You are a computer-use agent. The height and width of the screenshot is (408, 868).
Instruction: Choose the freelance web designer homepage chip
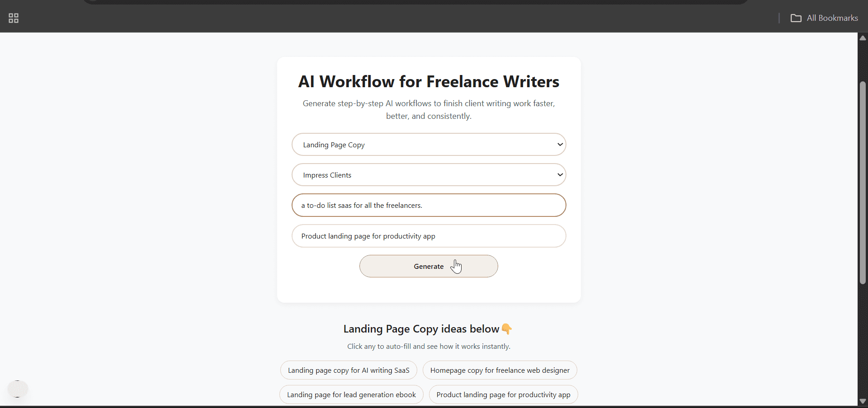pyautogui.click(x=500, y=370)
